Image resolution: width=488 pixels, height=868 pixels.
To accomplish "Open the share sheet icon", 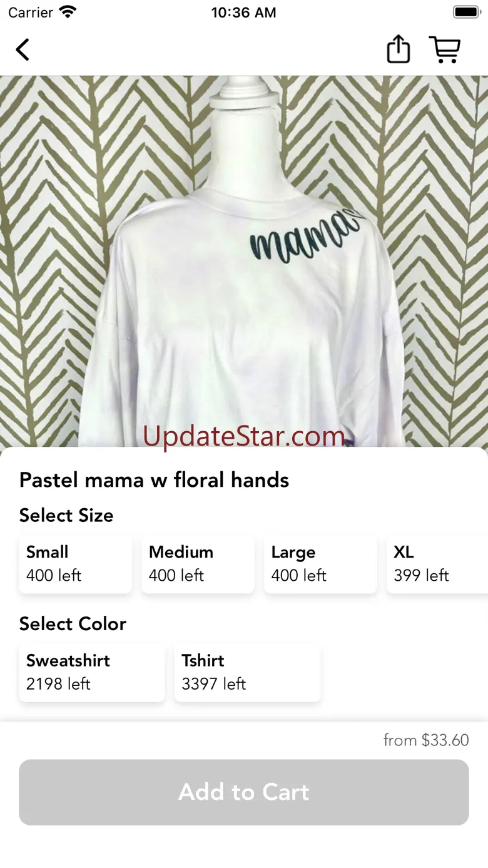I will 399,49.
